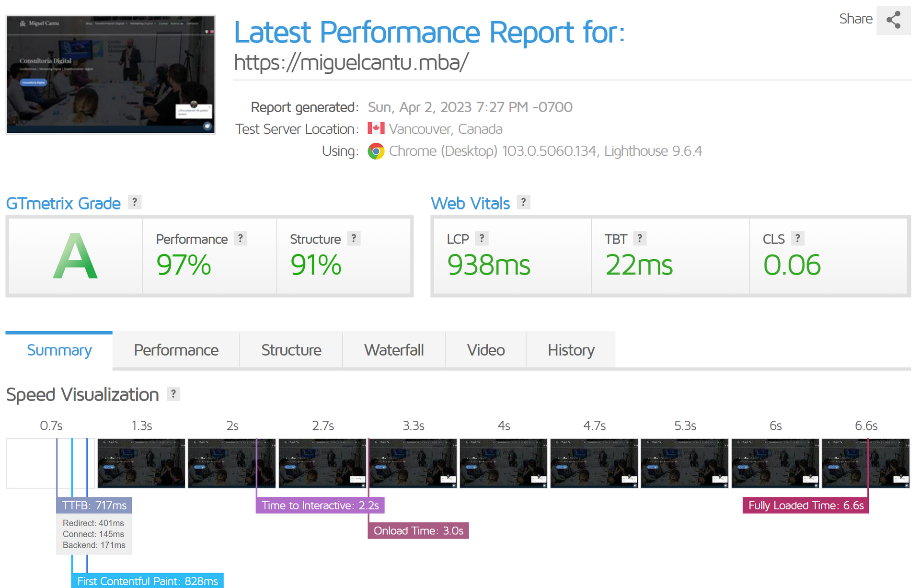Open the Waterfall tab

point(394,350)
